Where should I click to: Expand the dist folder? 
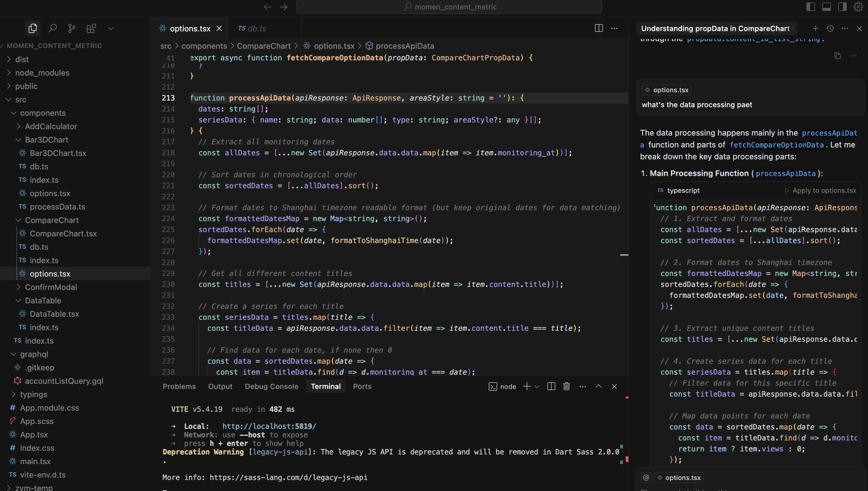(x=75, y=59)
